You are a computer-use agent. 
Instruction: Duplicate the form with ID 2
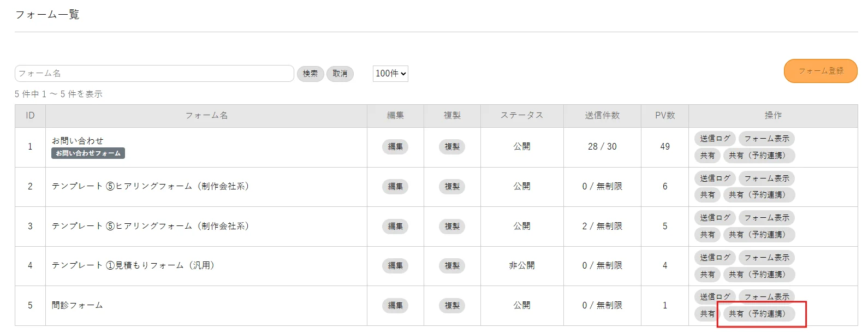(x=451, y=187)
